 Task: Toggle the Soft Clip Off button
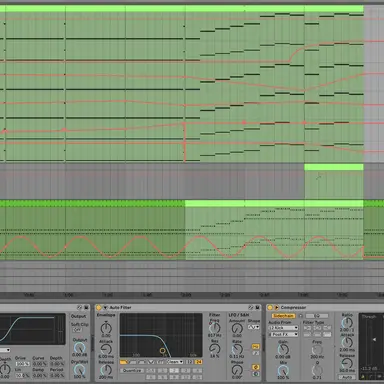[x=77, y=330]
